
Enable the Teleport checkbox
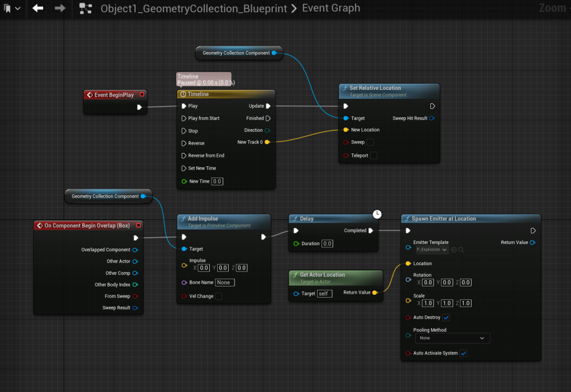(373, 156)
